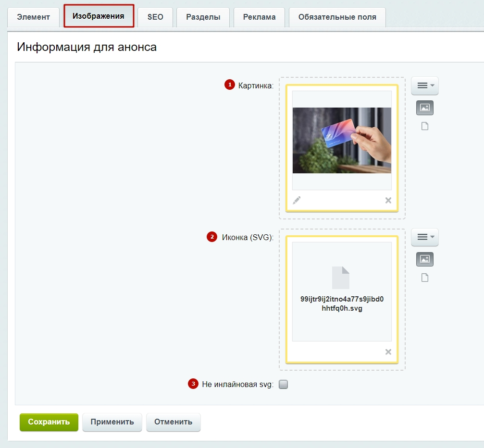This screenshot has height=448, width=484.
Task: Click the Информация для анонса heading
Action: [x=87, y=47]
